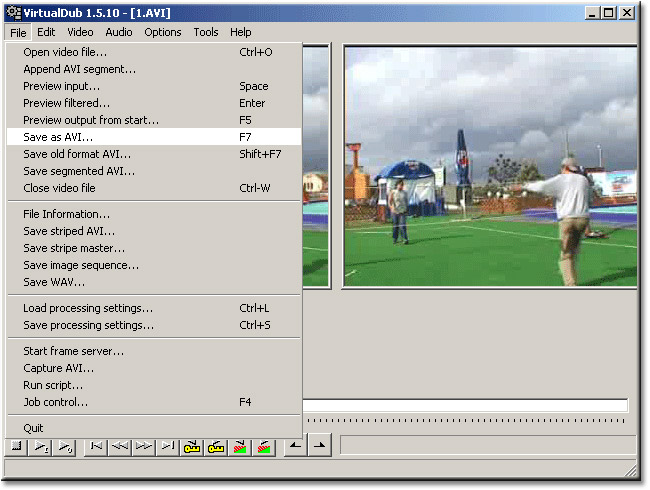Select Save old format AVI…
The width and height of the screenshot is (650, 490).
(x=154, y=154)
